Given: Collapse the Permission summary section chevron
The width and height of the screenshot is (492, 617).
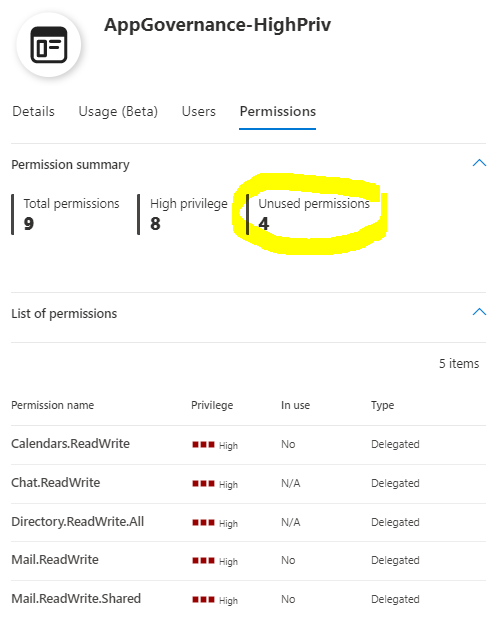Looking at the screenshot, I should point(479,163).
